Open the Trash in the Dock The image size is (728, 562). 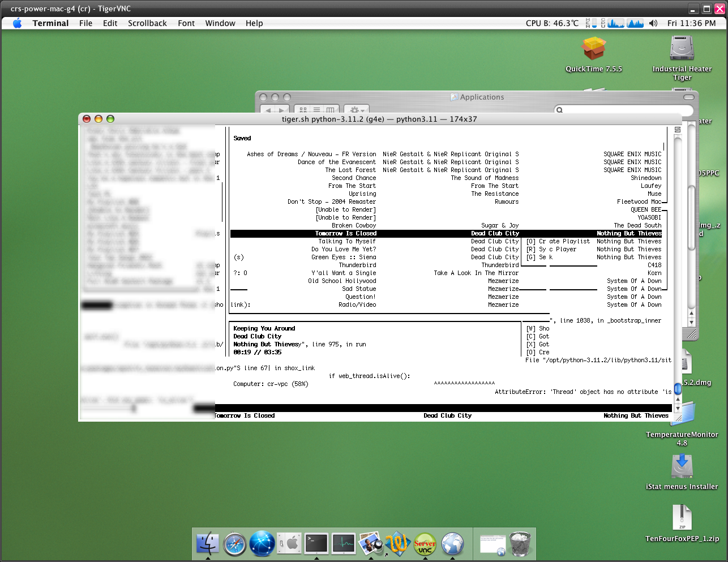pyautogui.click(x=520, y=544)
